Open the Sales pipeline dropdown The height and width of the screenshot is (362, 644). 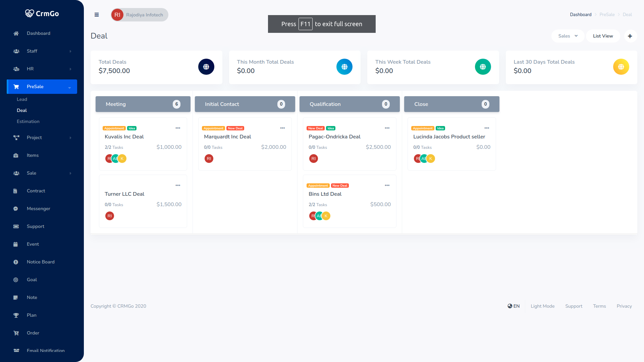[568, 36]
